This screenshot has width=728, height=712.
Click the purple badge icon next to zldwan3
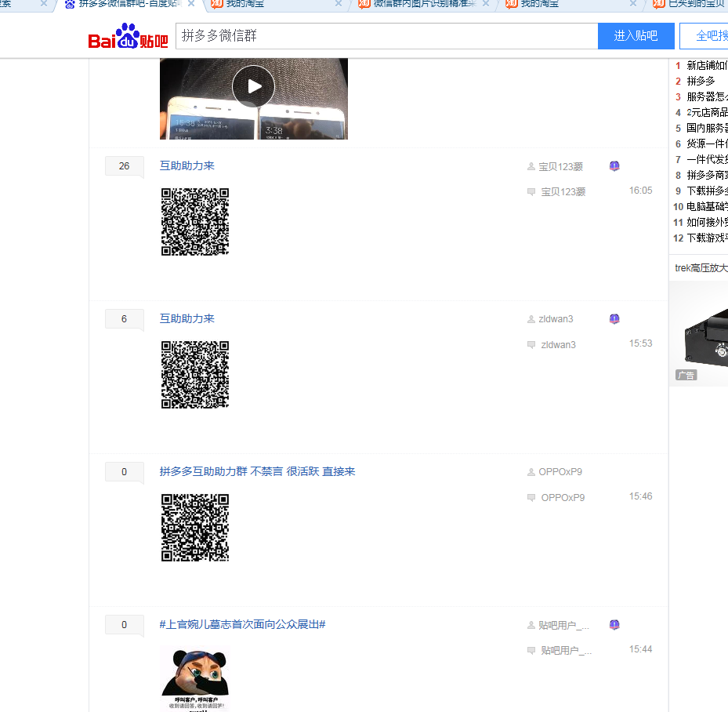(614, 318)
